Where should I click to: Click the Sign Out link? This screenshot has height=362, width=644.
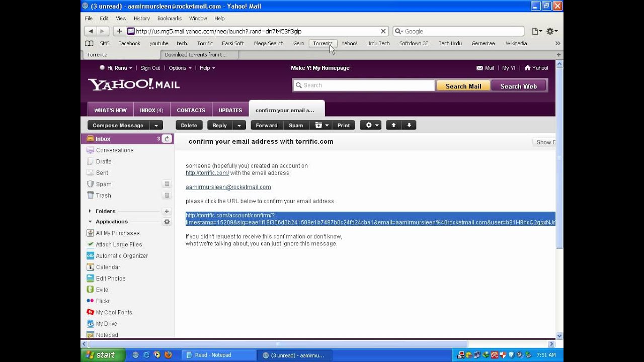click(x=150, y=68)
